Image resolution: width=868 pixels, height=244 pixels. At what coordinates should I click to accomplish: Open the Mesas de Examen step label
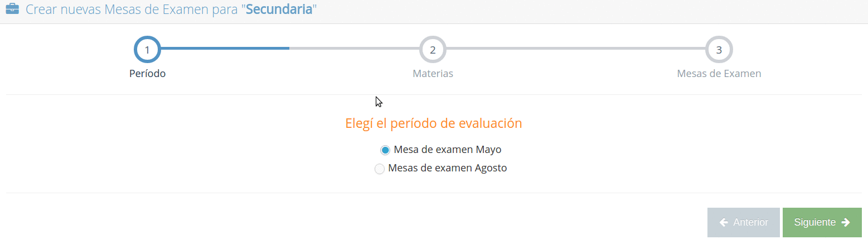click(719, 74)
